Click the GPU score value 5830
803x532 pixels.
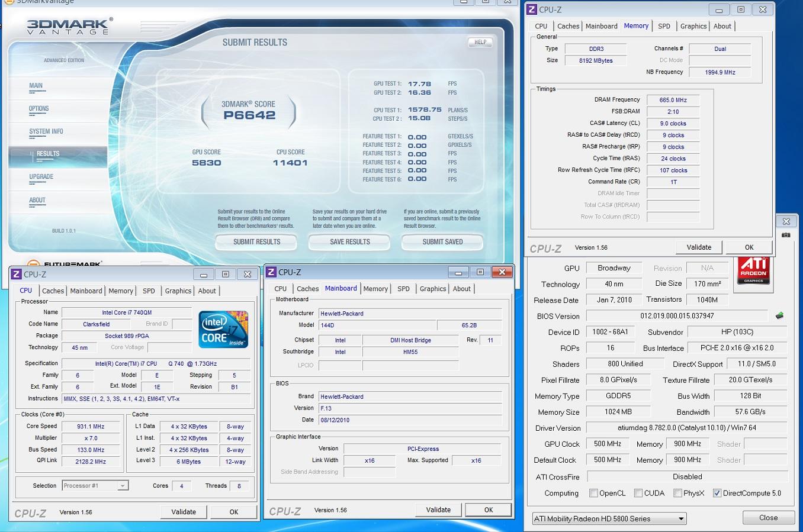coord(206,163)
